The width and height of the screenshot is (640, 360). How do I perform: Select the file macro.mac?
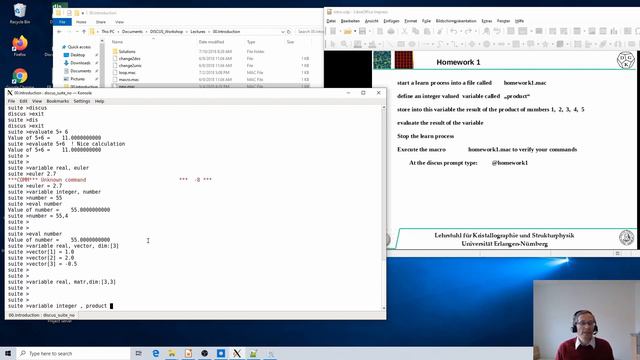(x=128, y=80)
